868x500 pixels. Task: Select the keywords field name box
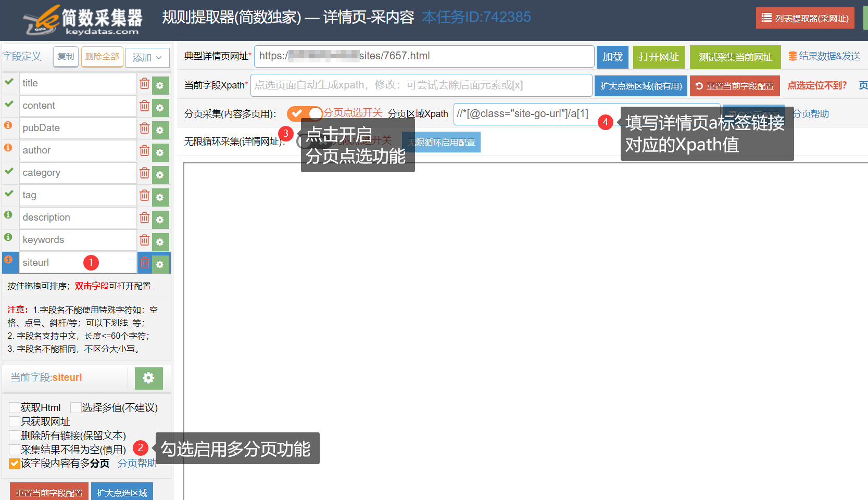(78, 240)
